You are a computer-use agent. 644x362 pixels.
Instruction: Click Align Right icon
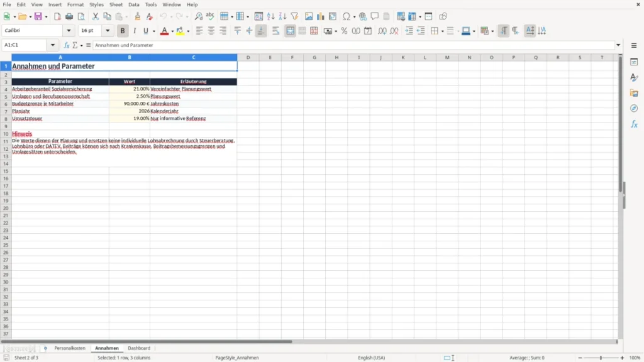click(223, 31)
